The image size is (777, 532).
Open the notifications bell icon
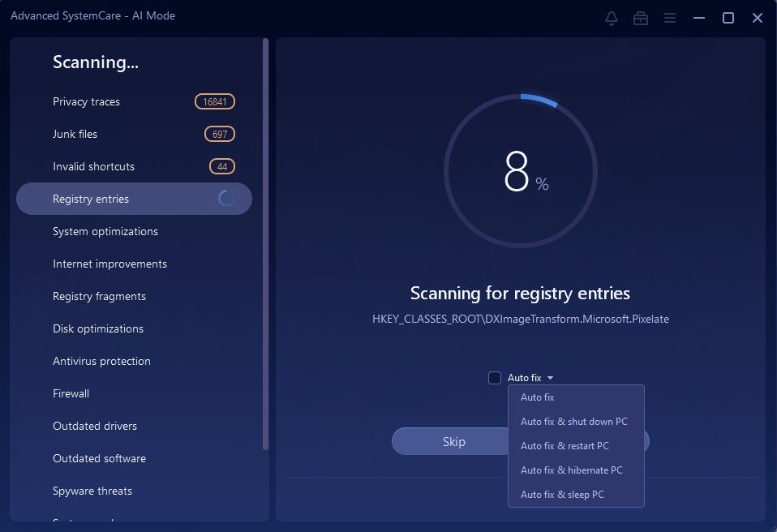pyautogui.click(x=612, y=19)
